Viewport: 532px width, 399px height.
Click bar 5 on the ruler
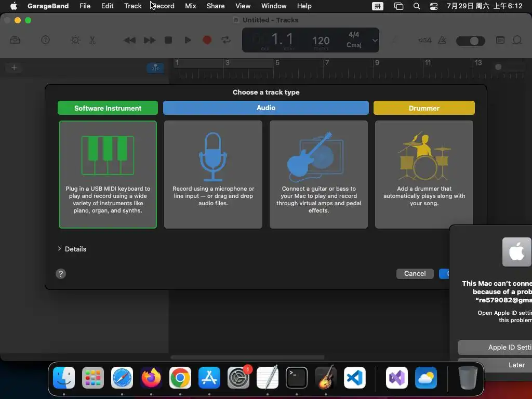point(277,63)
